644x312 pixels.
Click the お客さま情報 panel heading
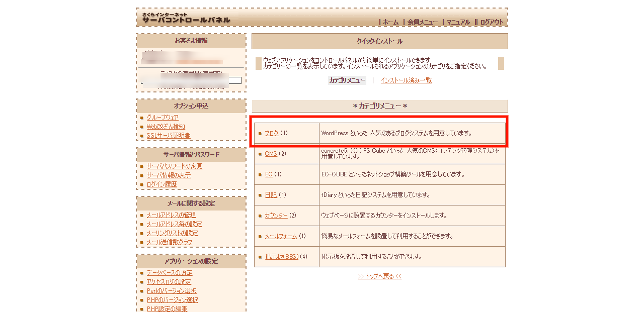point(191,41)
